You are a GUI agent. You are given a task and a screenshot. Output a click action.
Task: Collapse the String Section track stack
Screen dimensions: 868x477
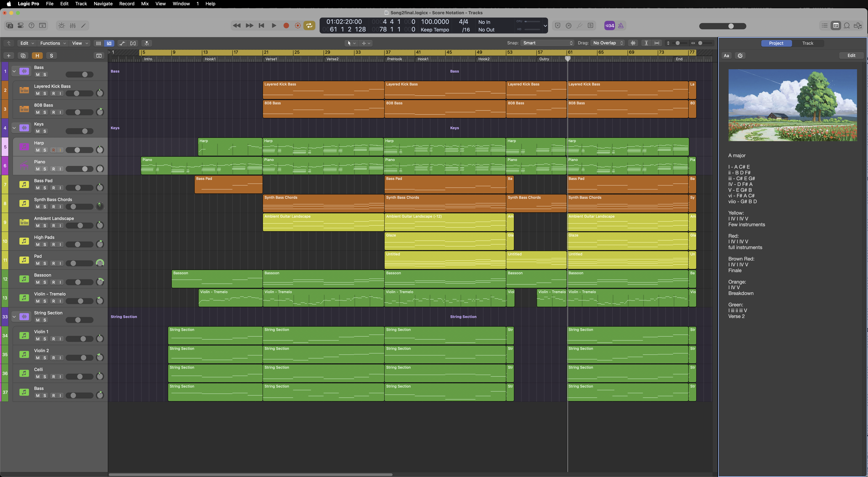(14, 317)
